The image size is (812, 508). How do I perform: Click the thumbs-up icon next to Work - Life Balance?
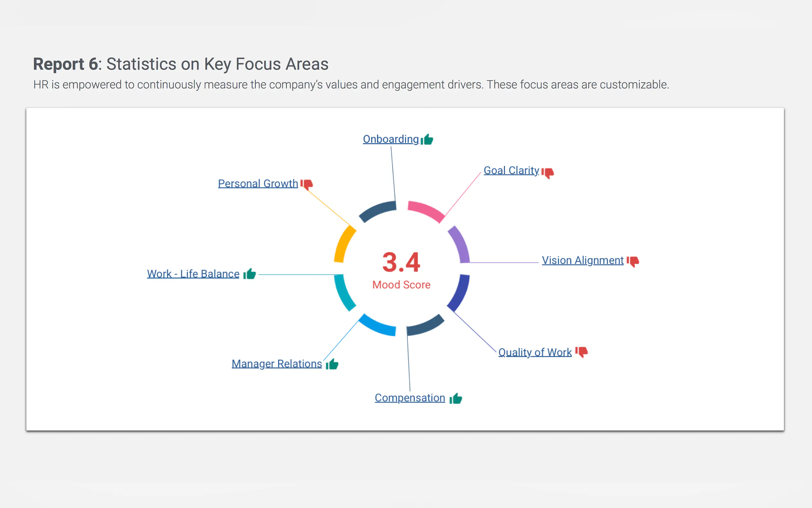pos(249,274)
